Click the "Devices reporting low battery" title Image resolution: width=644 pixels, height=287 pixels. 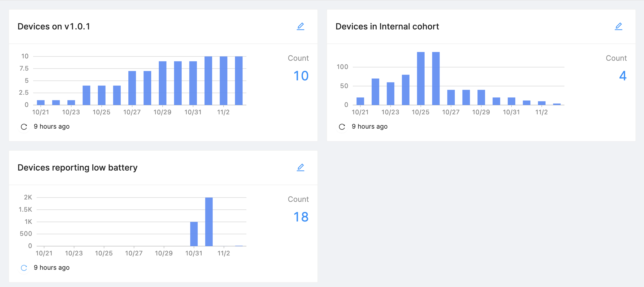77,168
